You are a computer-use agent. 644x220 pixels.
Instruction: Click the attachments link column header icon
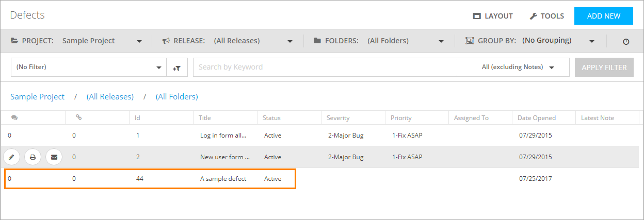[78, 117]
